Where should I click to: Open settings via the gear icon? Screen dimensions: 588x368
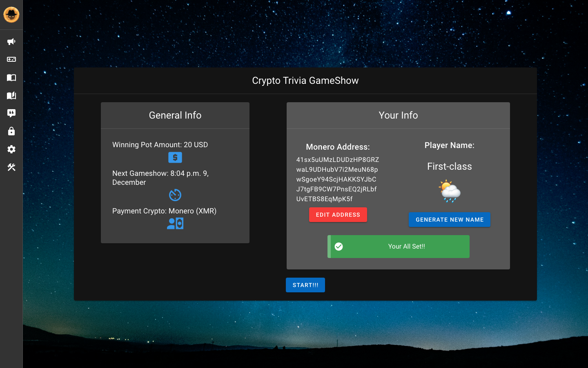[x=11, y=149]
